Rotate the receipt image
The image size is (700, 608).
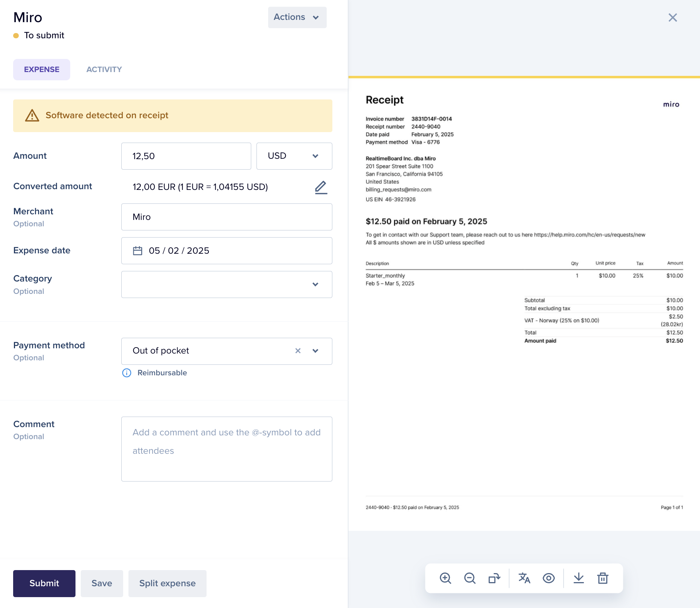coord(494,578)
